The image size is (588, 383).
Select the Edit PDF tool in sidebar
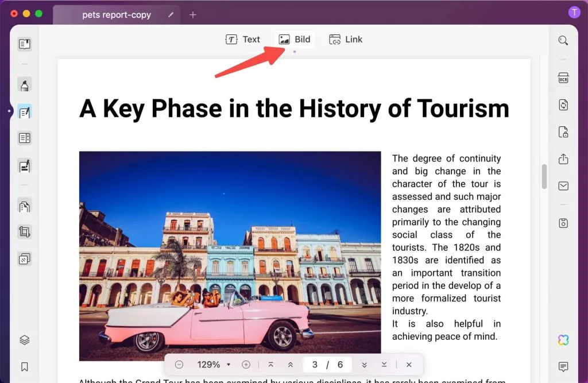pyautogui.click(x=24, y=112)
